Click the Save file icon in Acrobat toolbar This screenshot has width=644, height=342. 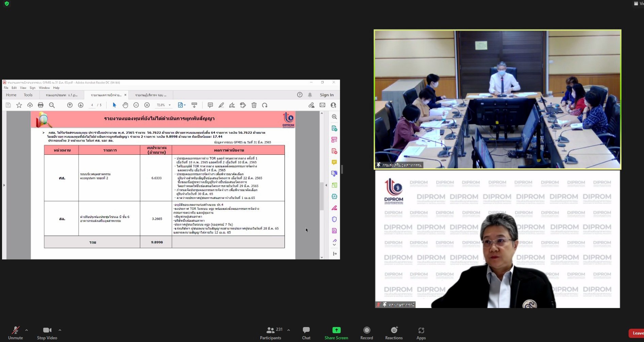tap(8, 105)
